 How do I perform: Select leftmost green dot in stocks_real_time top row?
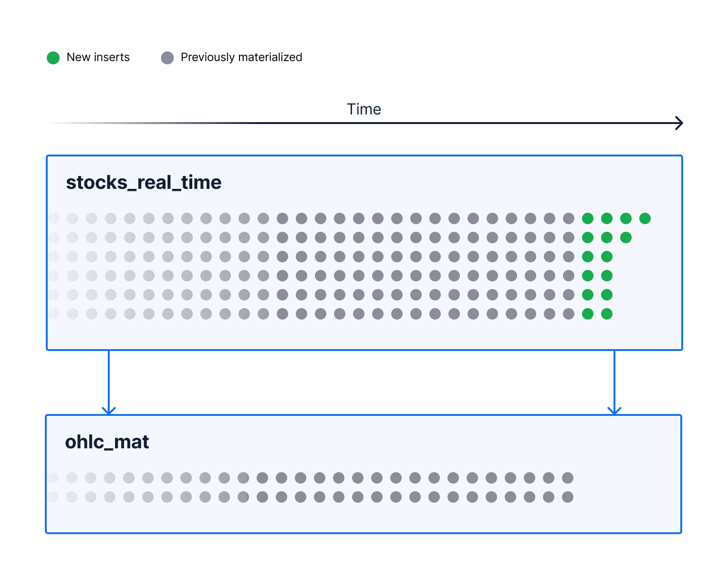[588, 218]
